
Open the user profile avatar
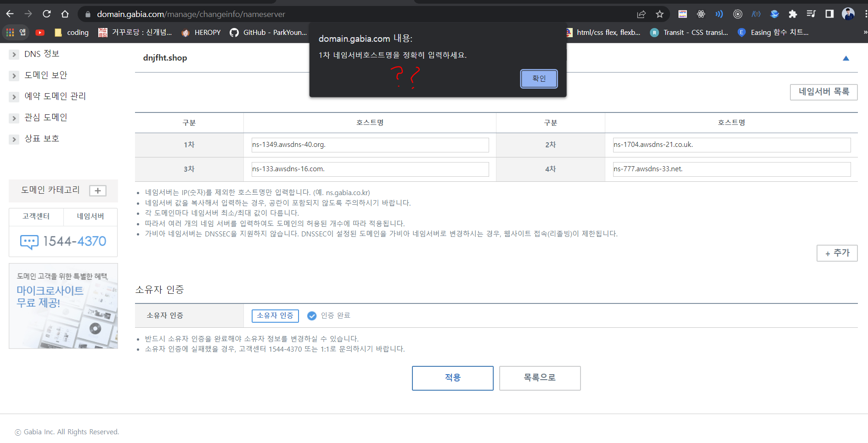[848, 14]
